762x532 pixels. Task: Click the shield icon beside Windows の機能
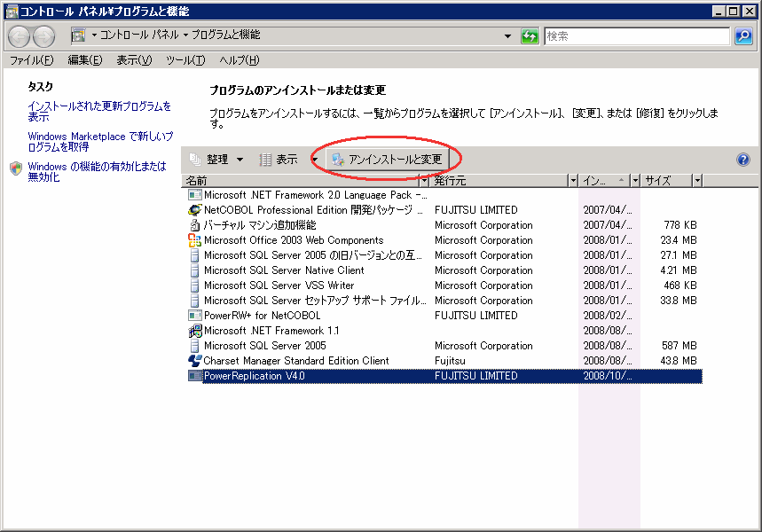pyautogui.click(x=16, y=168)
